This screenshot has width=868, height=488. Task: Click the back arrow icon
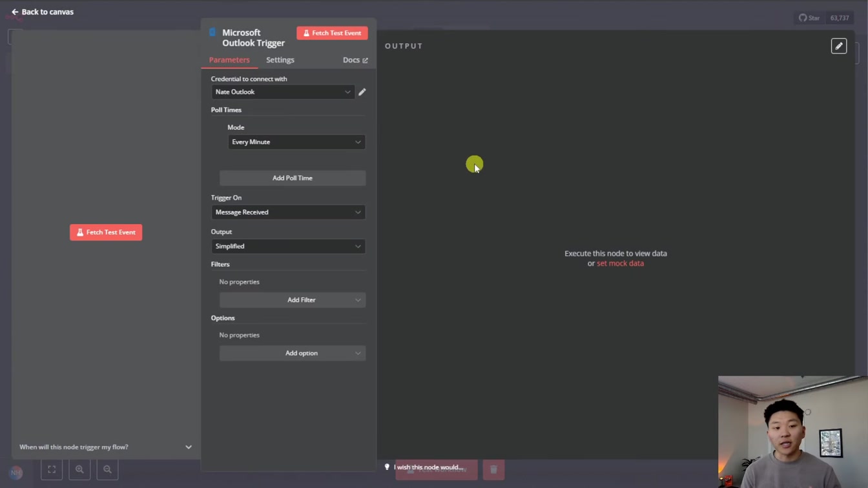[15, 12]
